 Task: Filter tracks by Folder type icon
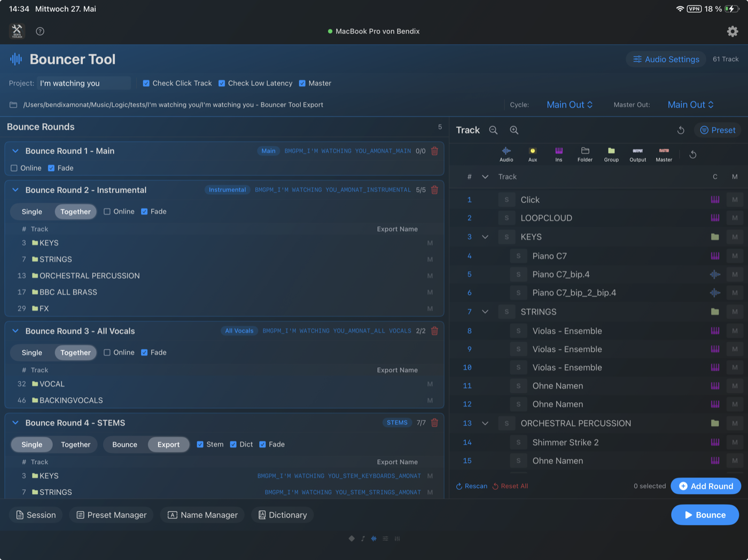[x=585, y=154]
